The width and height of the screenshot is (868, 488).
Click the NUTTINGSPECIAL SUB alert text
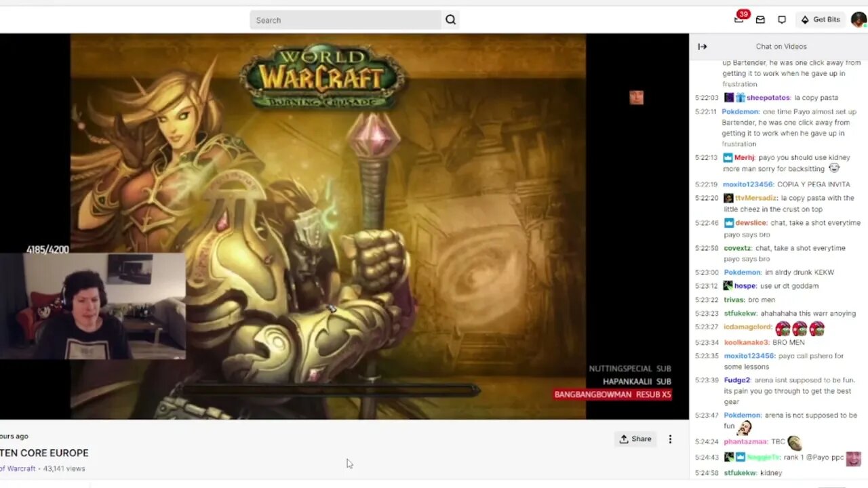coord(630,369)
